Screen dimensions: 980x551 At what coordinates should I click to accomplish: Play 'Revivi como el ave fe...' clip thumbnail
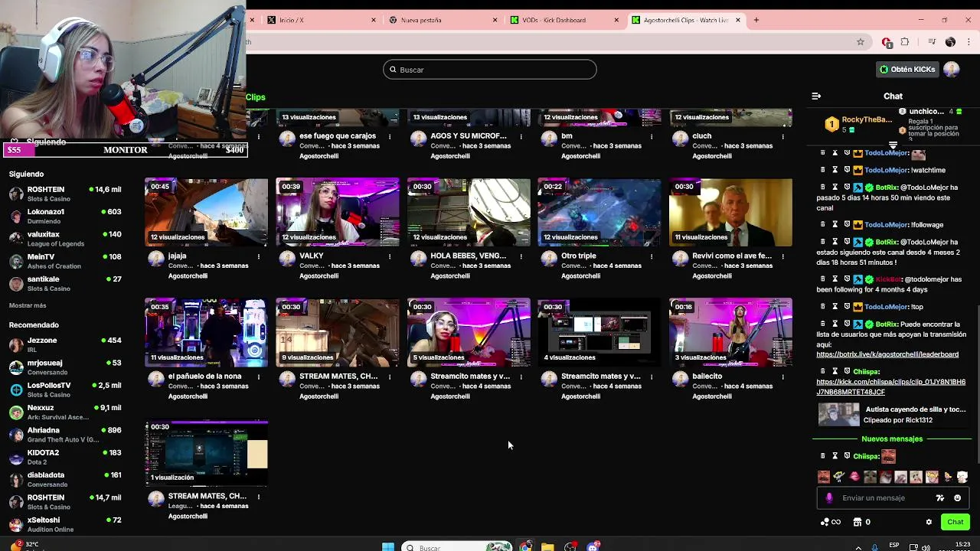click(x=730, y=212)
